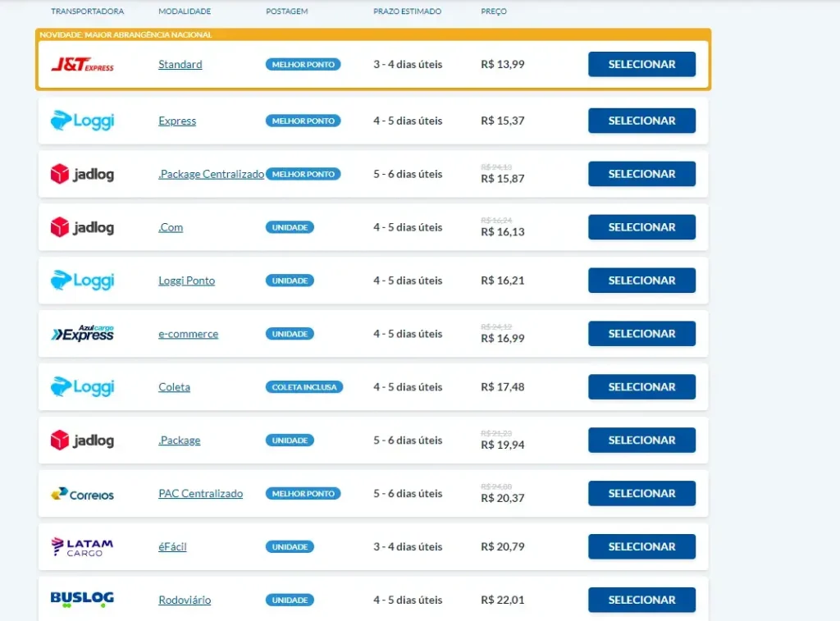Image resolution: width=840 pixels, height=621 pixels.
Task: Click the Prazo Estimado column header
Action: click(x=408, y=11)
